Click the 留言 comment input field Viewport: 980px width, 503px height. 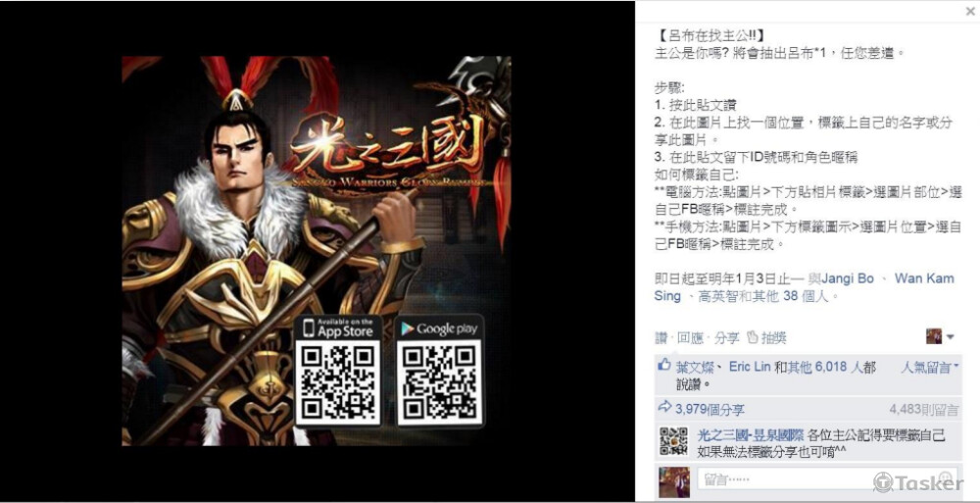[x=827, y=479]
